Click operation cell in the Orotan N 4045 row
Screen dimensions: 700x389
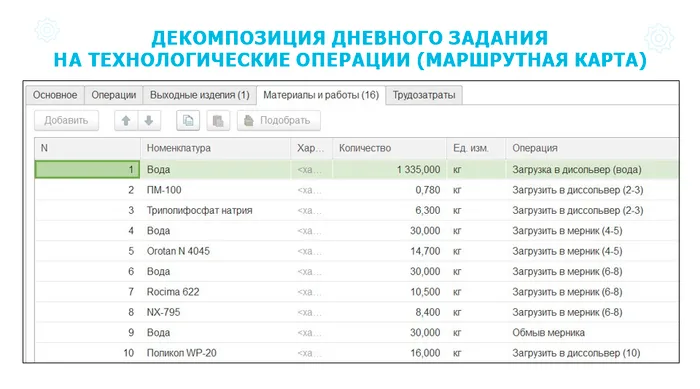[x=592, y=251]
